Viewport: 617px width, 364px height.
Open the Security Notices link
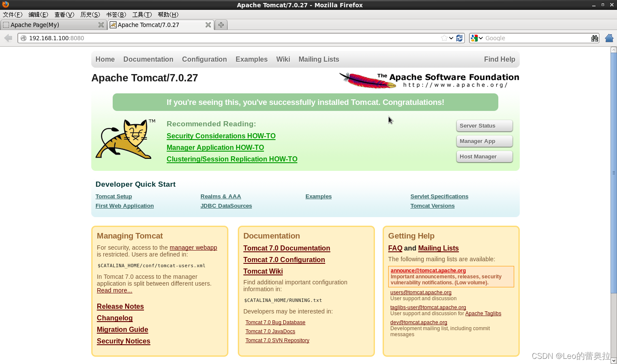123,341
